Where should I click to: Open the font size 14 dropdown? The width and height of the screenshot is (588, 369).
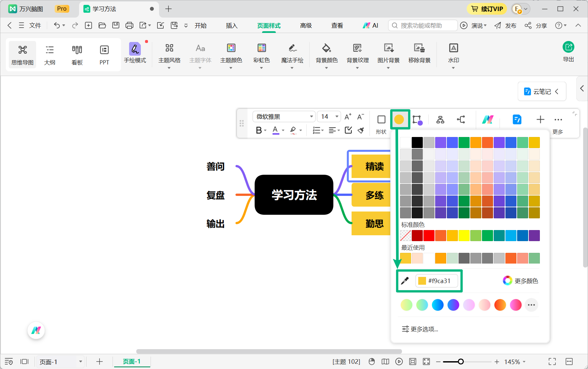point(328,116)
